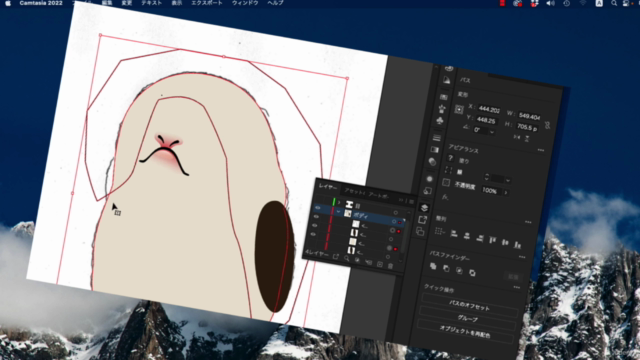
Task: Delete selection with Layers panel trash icon
Action: 390,266
